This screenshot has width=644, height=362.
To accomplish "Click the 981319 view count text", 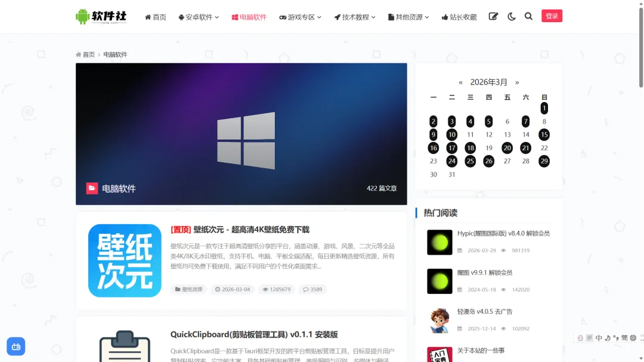I will pos(521,250).
